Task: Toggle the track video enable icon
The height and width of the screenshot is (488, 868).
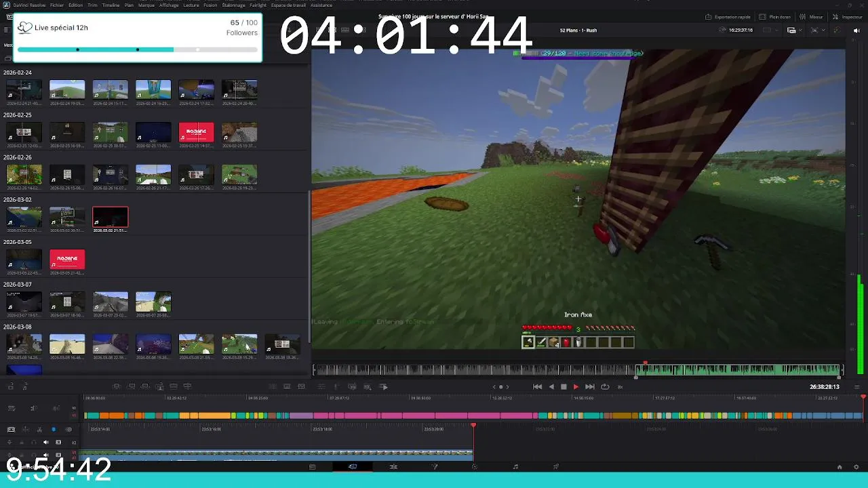Action: click(59, 442)
